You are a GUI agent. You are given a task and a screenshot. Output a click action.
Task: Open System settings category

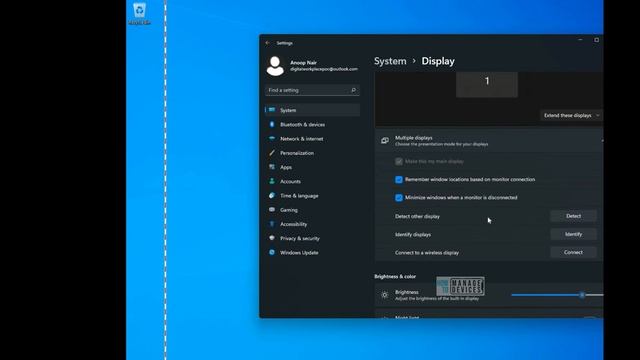click(x=313, y=110)
